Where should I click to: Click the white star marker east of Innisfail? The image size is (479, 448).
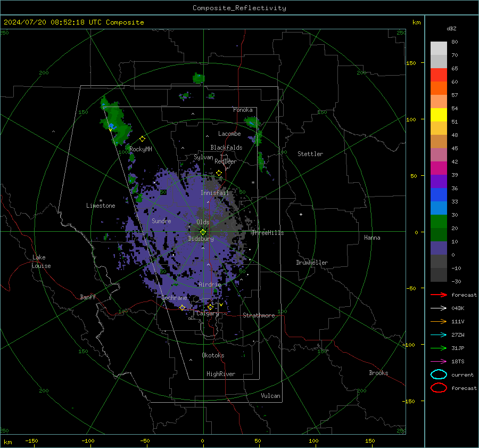point(253,183)
